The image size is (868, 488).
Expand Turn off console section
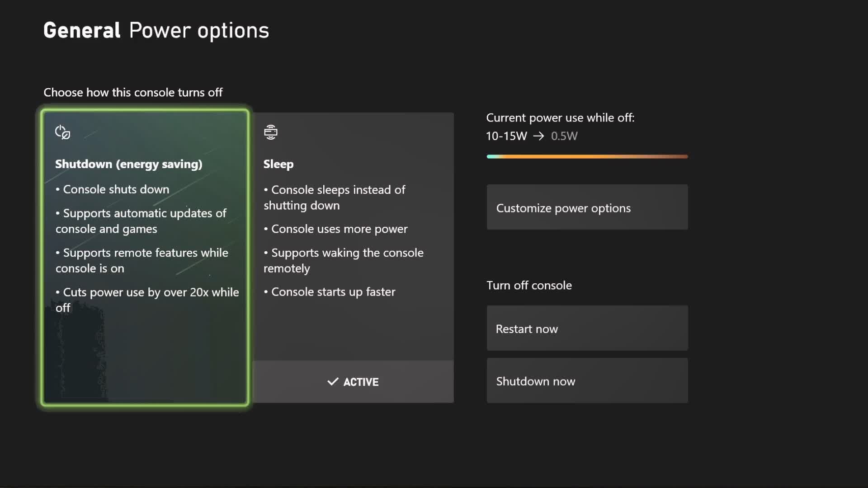(x=529, y=285)
